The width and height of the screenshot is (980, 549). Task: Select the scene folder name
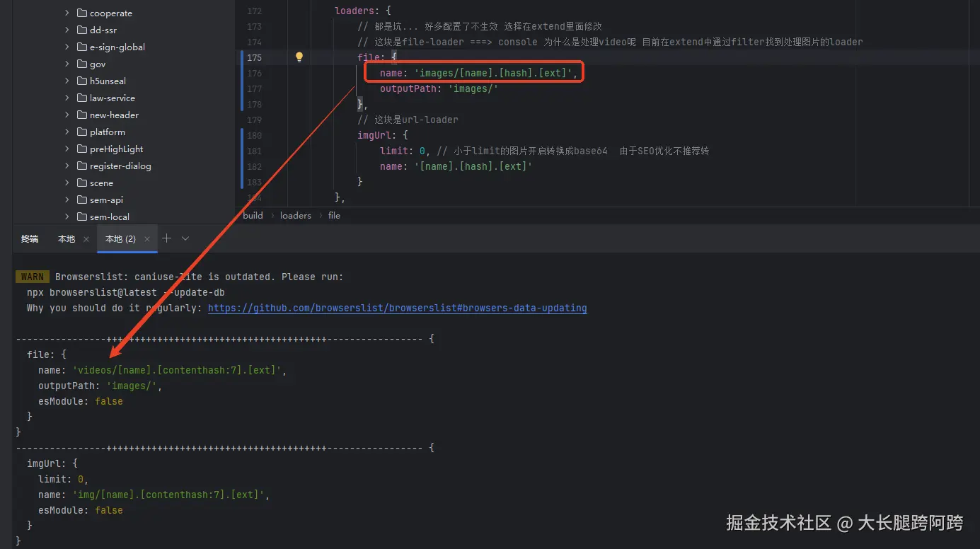(101, 183)
